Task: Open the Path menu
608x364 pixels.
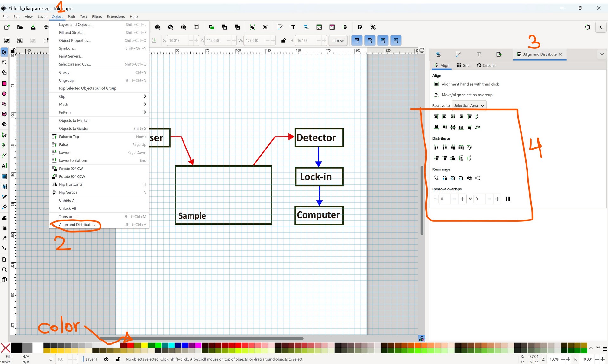Action: 72,17
